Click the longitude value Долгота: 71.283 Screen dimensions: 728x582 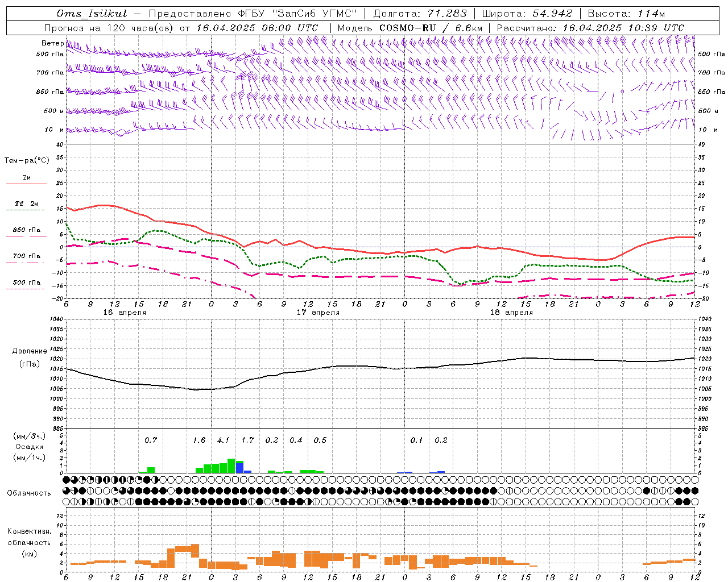point(420,14)
